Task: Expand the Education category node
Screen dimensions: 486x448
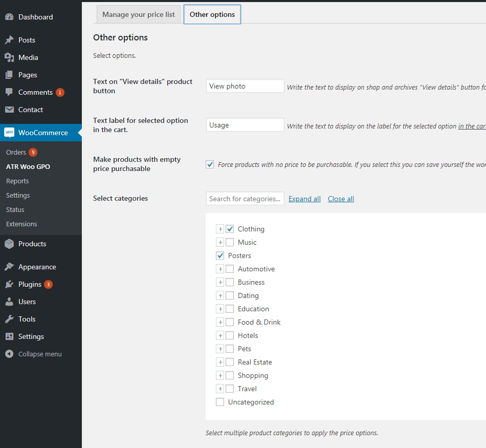Action: point(220,309)
